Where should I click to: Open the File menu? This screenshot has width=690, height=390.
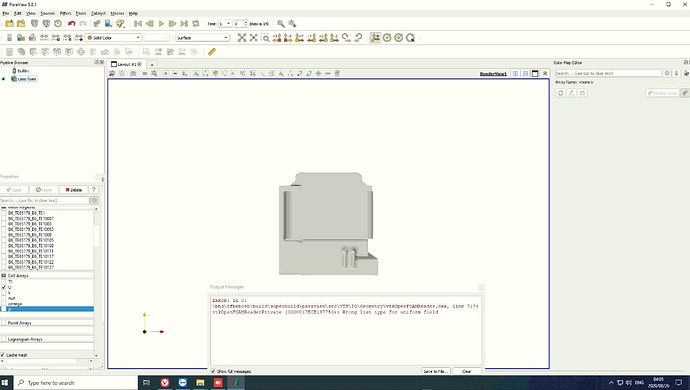pos(6,13)
